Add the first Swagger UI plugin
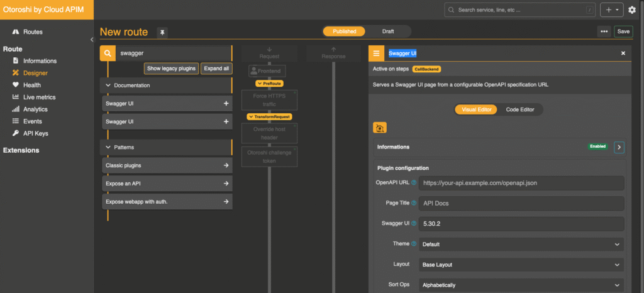Image resolution: width=644 pixels, height=293 pixels. (x=226, y=104)
